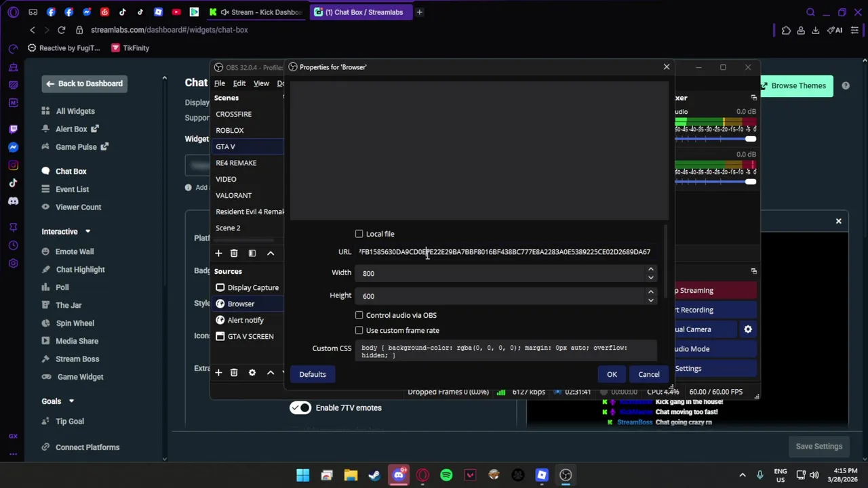The image size is (868, 488).
Task: Increase Width with stepper up arrow
Action: coord(650,269)
